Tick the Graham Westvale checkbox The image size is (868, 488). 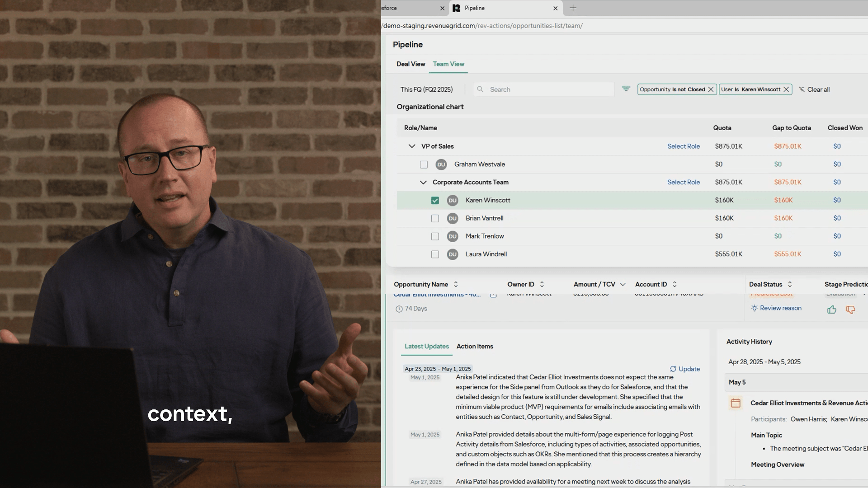click(x=424, y=164)
